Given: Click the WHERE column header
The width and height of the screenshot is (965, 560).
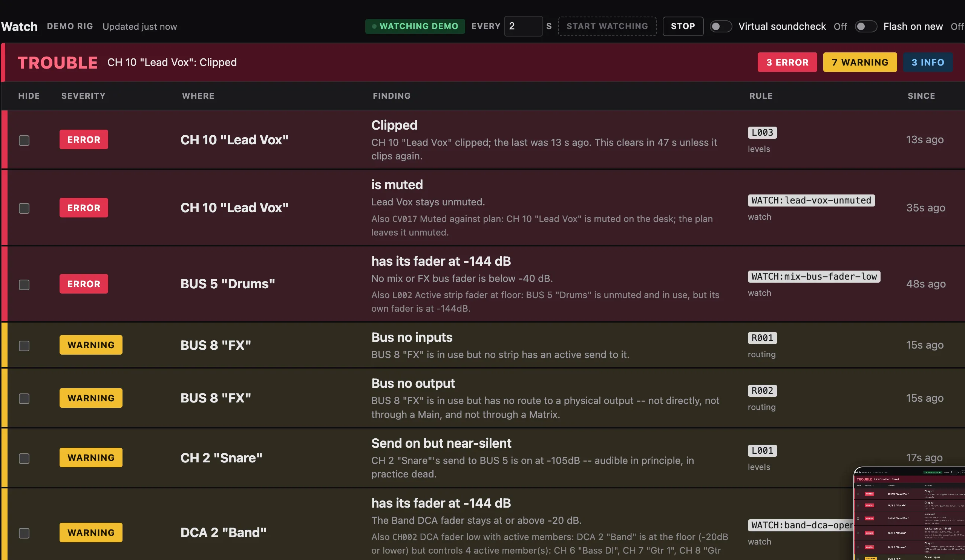Looking at the screenshot, I should click(x=198, y=96).
